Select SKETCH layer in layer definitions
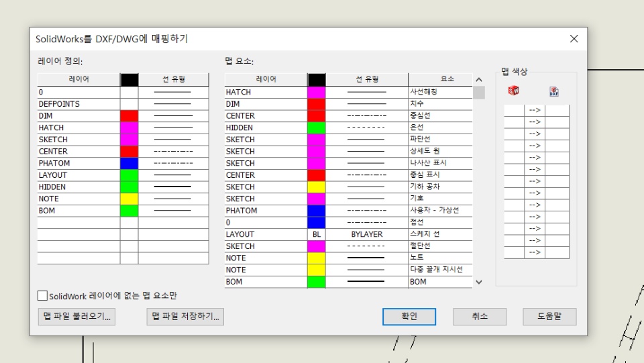644x363 pixels. (x=79, y=140)
